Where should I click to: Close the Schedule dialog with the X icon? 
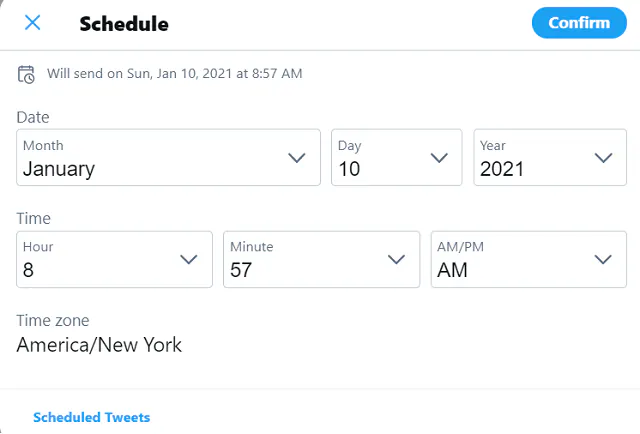click(x=32, y=23)
